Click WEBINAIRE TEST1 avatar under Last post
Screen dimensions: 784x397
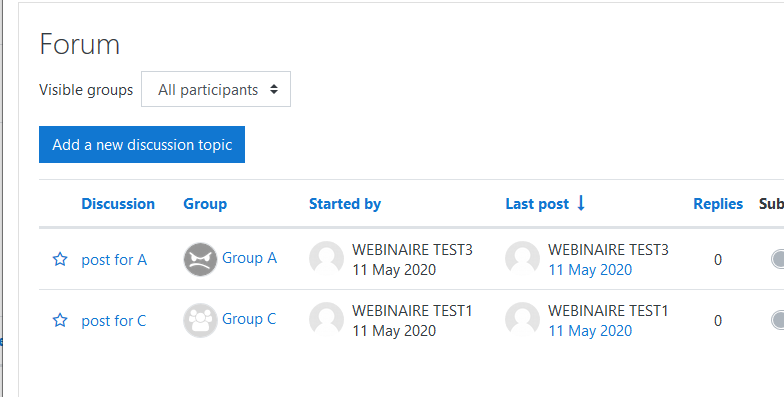coord(522,320)
